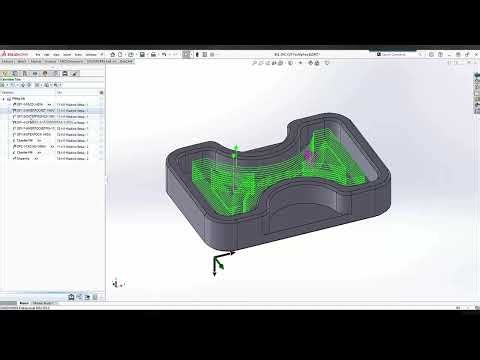480x360 pixels.
Task: Click Zoom to Area in the heads-up view toolbar
Action: (x=261, y=63)
